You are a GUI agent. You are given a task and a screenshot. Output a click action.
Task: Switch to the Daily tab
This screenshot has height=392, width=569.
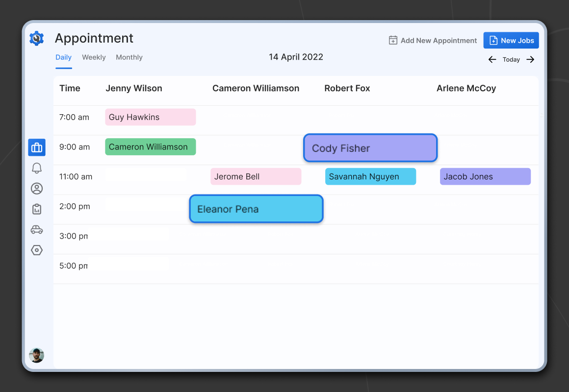(x=63, y=57)
